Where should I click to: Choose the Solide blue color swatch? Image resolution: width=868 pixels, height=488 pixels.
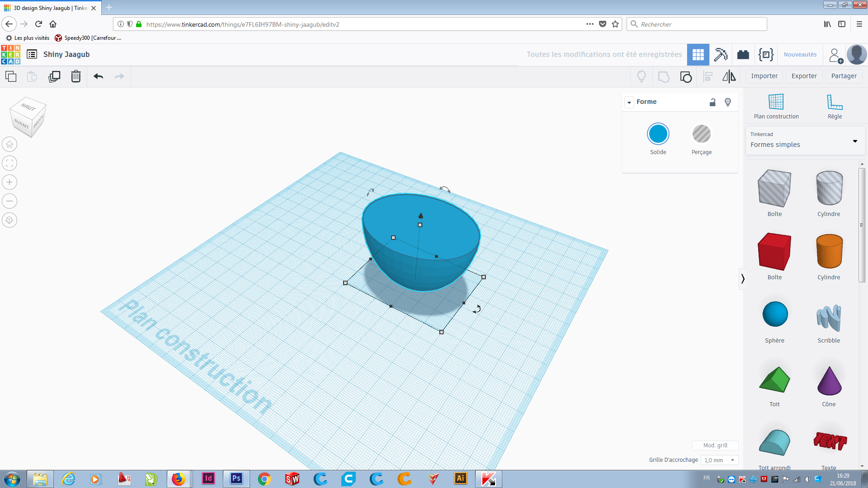[658, 134]
